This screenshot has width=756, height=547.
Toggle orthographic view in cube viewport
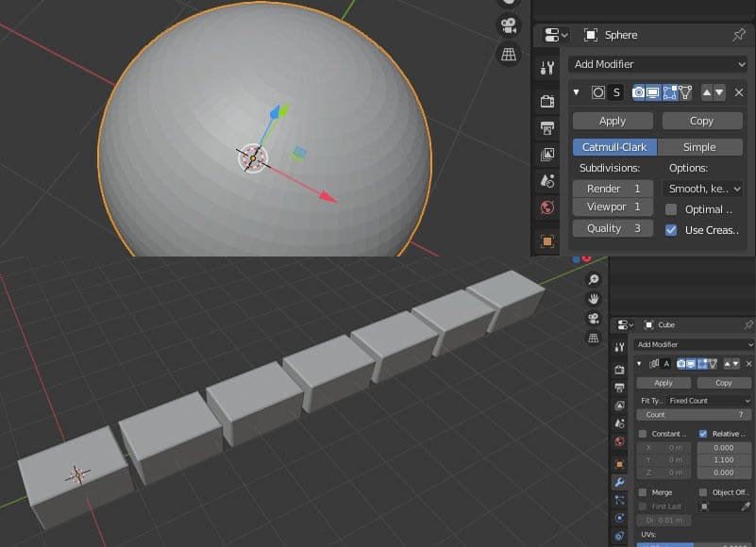pyautogui.click(x=594, y=338)
